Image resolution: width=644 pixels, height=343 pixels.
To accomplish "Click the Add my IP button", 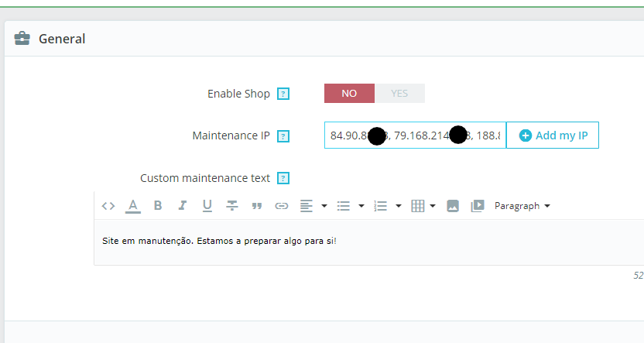I will tap(553, 135).
